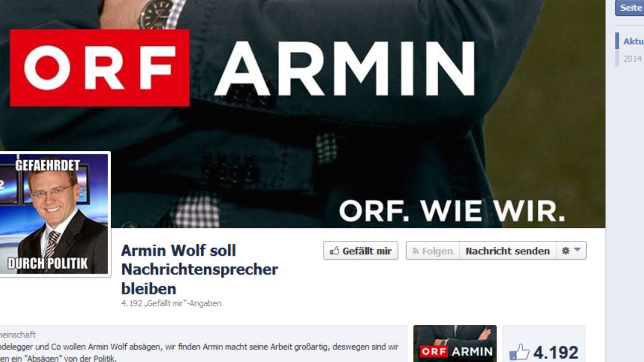
Task: Open Armin Wolf soll Nachrichtensprecher bleiben title
Action: (x=200, y=269)
